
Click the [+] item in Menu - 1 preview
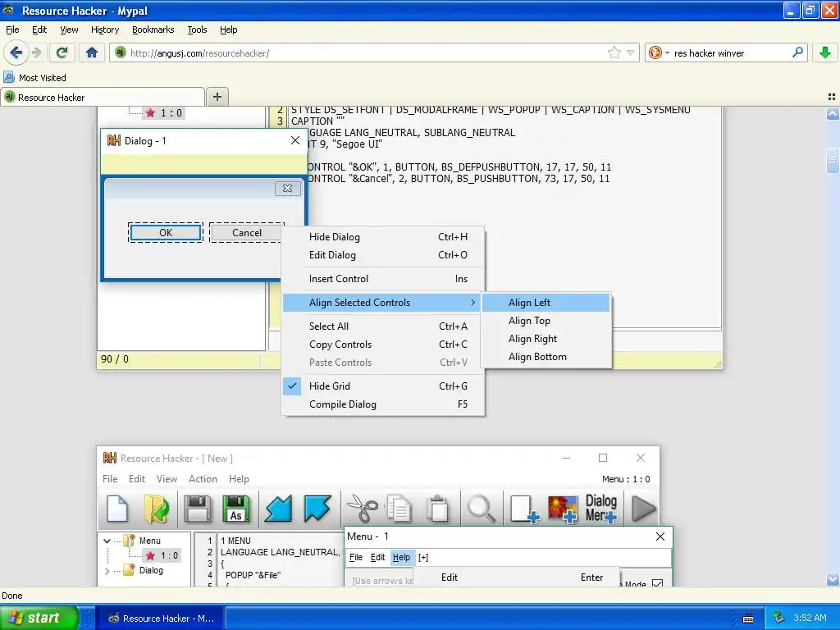(423, 557)
